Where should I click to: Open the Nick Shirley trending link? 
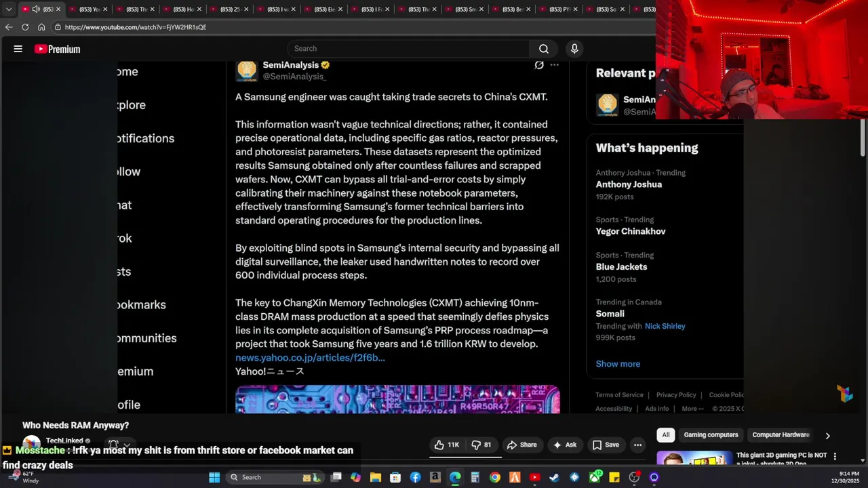coord(665,326)
